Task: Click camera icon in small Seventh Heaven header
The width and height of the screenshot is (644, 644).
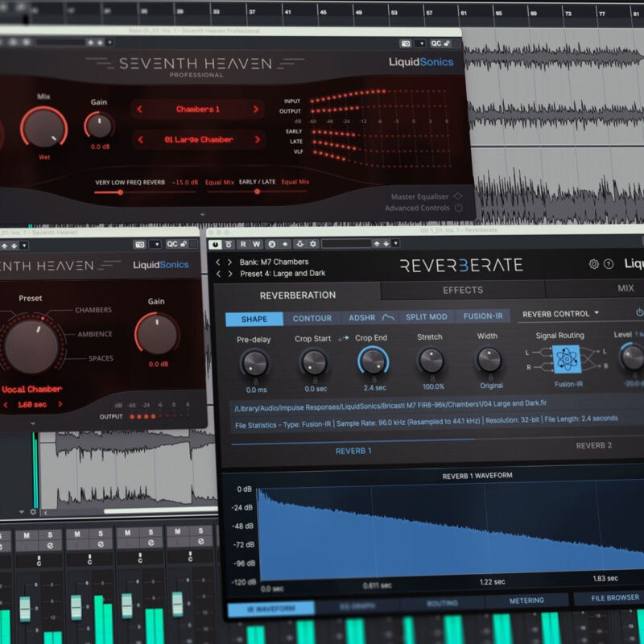Action: coord(139,245)
